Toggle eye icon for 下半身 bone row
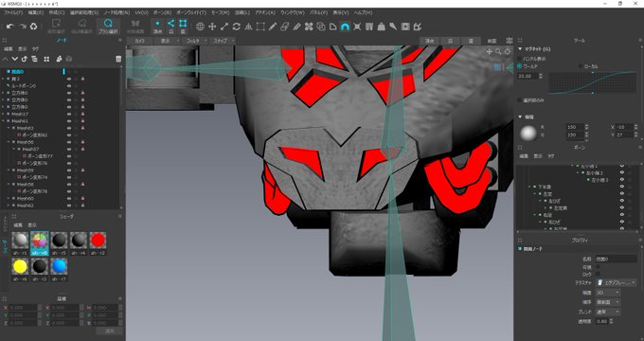The height and width of the screenshot is (341, 644). click(x=622, y=187)
